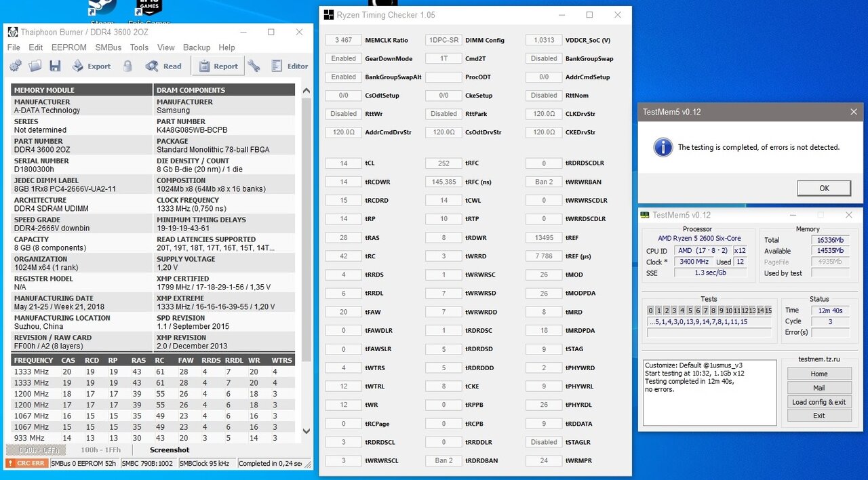Click the GearDownMode Enabled field
The width and height of the screenshot is (868, 480).
344,58
